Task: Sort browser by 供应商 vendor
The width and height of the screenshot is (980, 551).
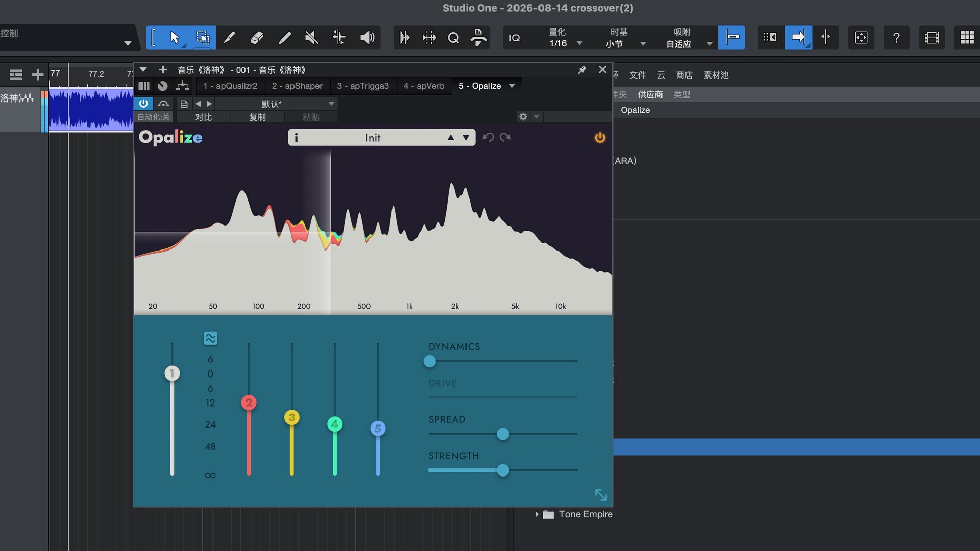Action: (650, 95)
